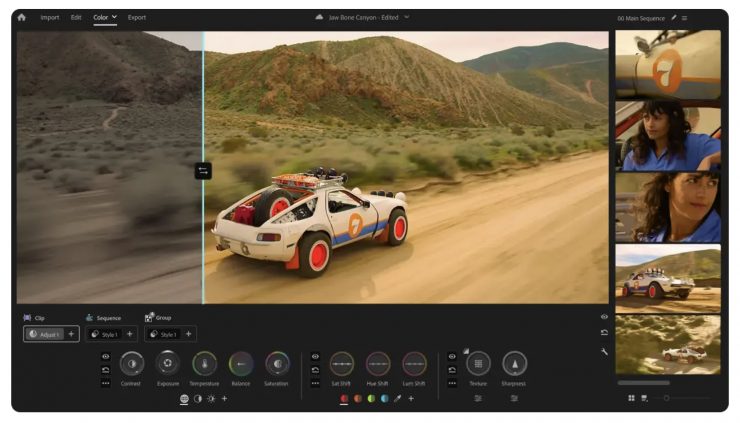The image size is (740, 423).
Task: Select the Adjust 1 clip button
Action: 44,334
